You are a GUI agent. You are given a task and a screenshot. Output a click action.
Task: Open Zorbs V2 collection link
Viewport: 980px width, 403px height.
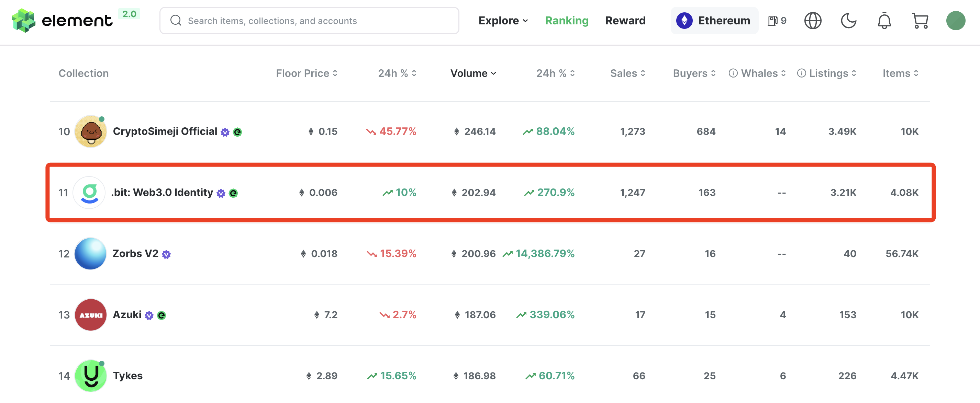(135, 254)
